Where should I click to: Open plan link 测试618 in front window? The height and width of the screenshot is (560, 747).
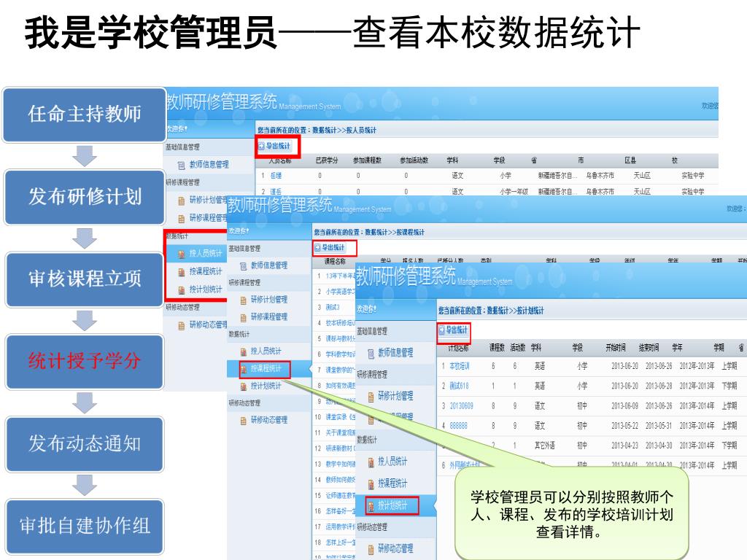coord(459,386)
